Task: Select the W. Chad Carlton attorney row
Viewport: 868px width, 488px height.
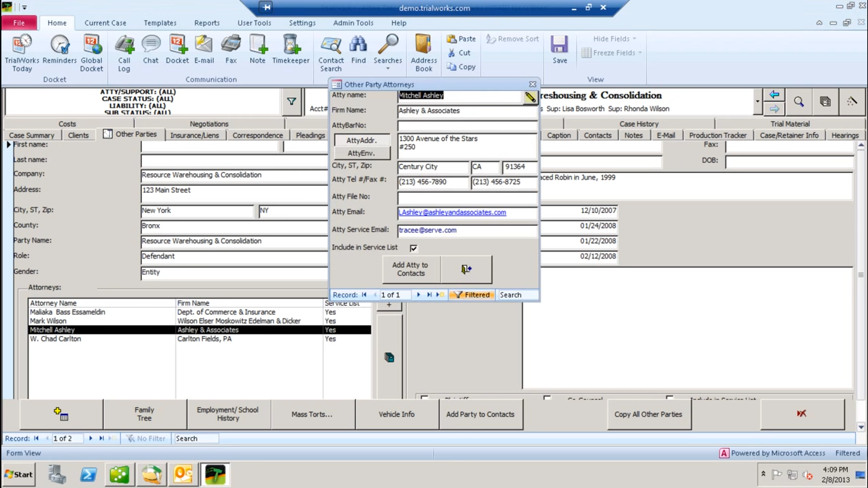Action: click(200, 339)
